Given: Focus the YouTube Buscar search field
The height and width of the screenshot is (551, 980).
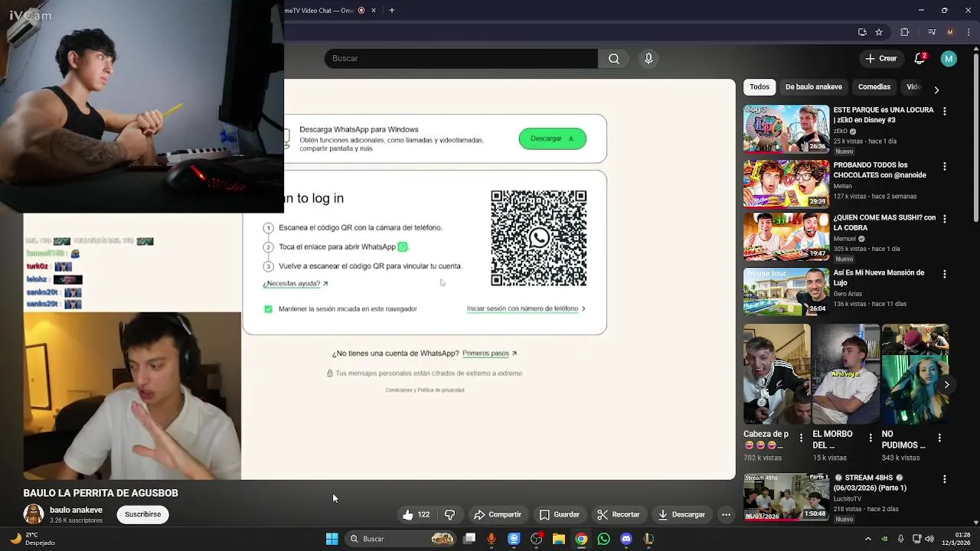Looking at the screenshot, I should pos(461,59).
